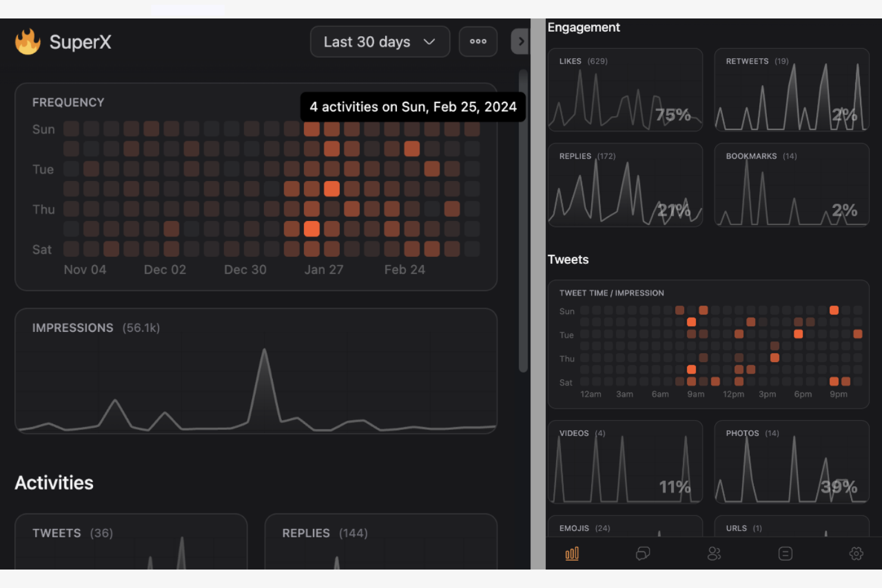Collapse the date range selector chevron

429,42
